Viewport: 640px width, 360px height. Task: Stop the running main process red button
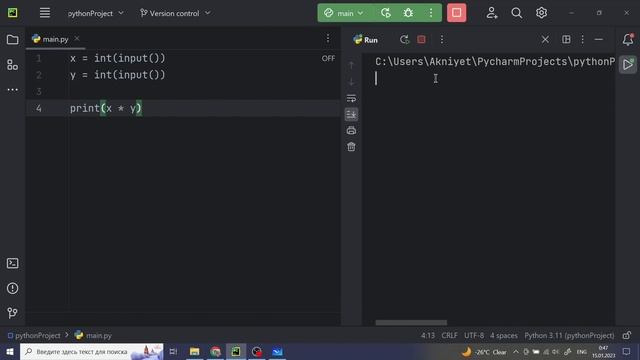coord(456,13)
